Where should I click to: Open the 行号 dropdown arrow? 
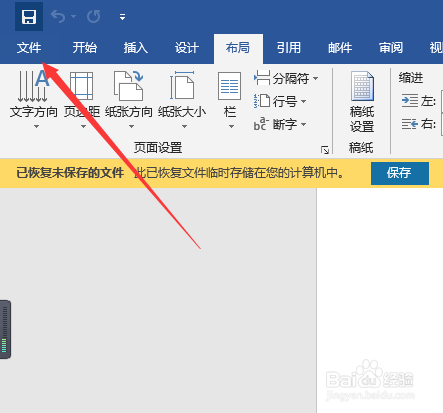303,101
